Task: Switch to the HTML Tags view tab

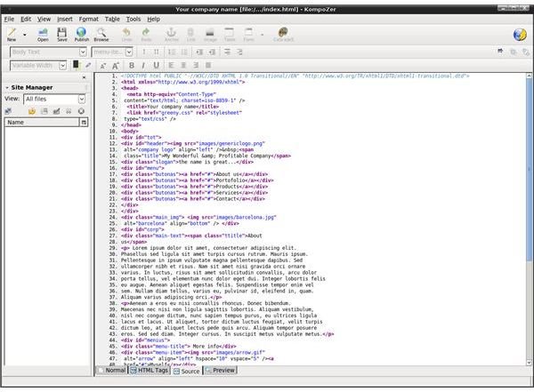Action: pos(150,370)
